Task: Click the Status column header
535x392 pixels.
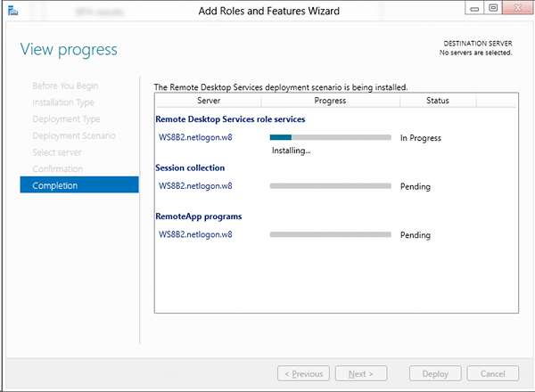Action: (x=437, y=102)
